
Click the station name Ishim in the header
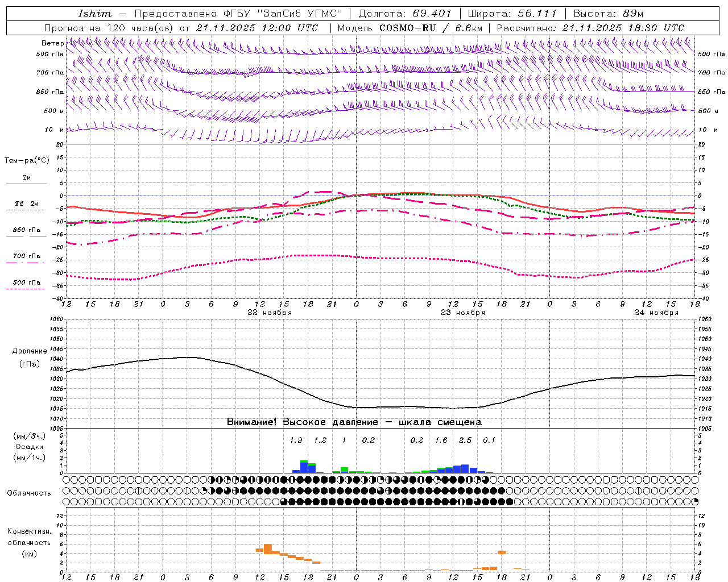click(95, 13)
